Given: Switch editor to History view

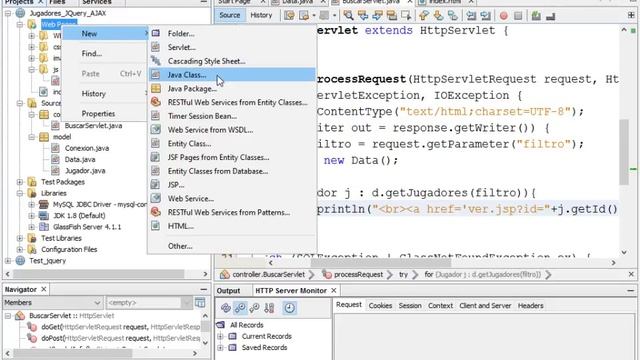Looking at the screenshot, I should tap(261, 15).
